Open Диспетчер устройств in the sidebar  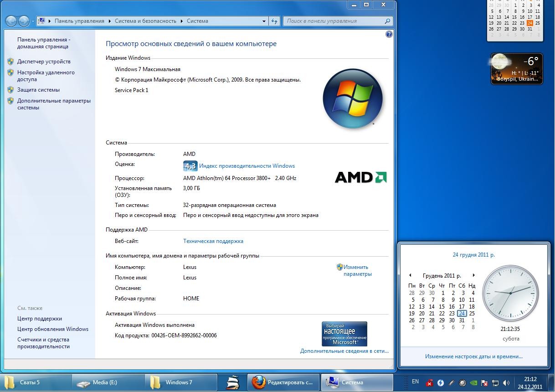click(44, 62)
